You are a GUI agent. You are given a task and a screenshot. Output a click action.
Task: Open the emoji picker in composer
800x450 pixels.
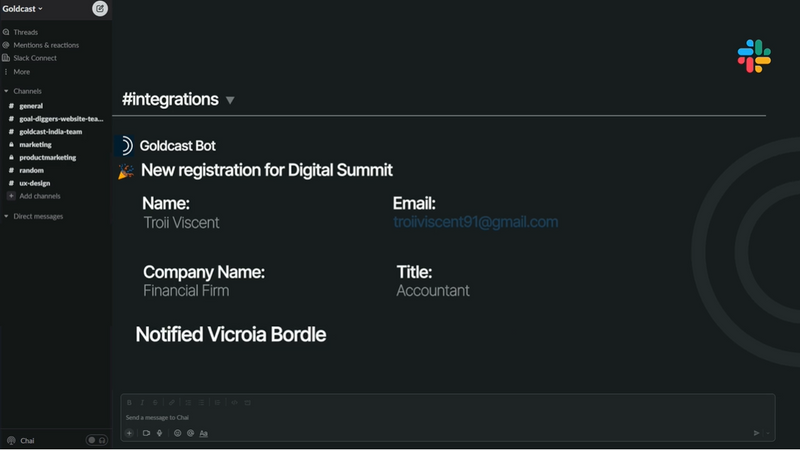[177, 433]
